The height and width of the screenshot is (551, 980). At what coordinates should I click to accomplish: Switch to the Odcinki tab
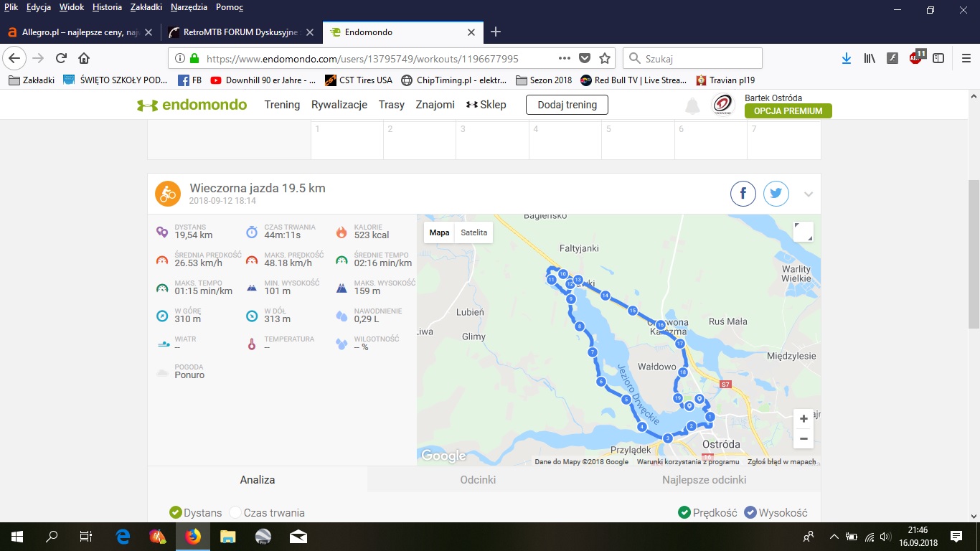pyautogui.click(x=478, y=479)
